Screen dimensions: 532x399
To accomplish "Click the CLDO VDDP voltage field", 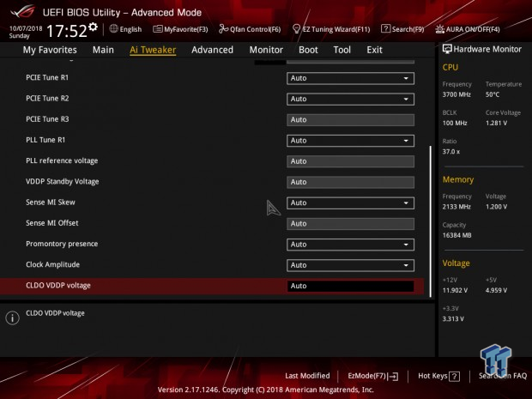I will pyautogui.click(x=350, y=286).
